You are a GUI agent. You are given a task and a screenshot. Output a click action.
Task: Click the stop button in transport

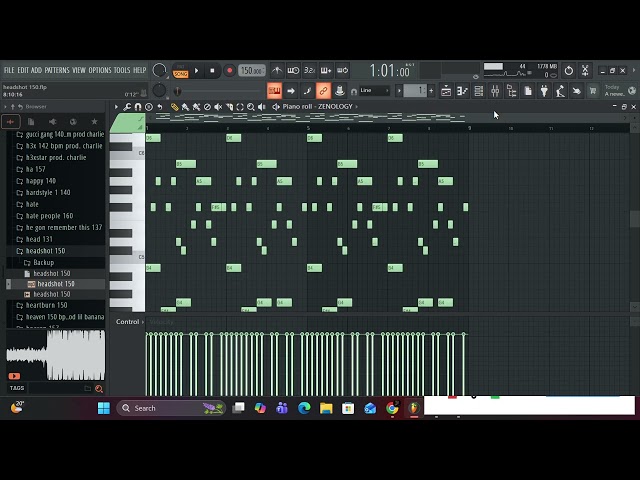coord(212,71)
